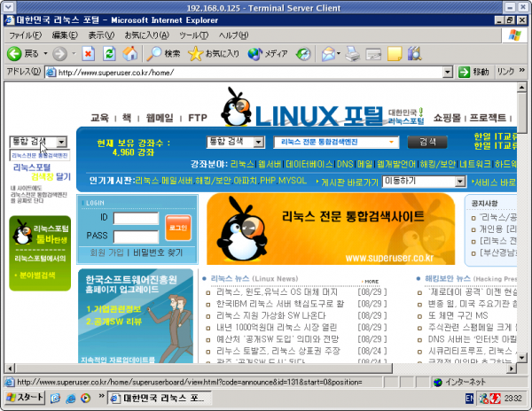The image size is (532, 411).
Task: Click 비밀번호 찾기 password recovery link
Action: click(158, 252)
